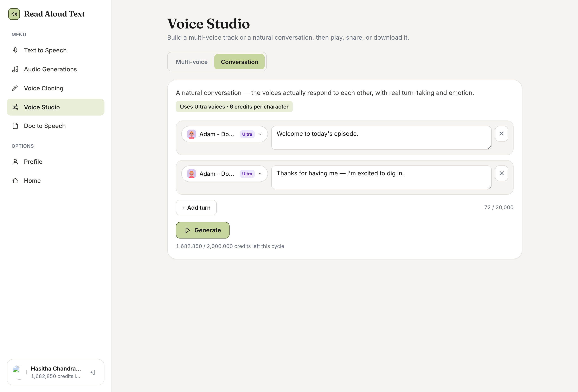
Task: Click 'Adam - Do...' voice name in the second turn
Action: [217, 174]
